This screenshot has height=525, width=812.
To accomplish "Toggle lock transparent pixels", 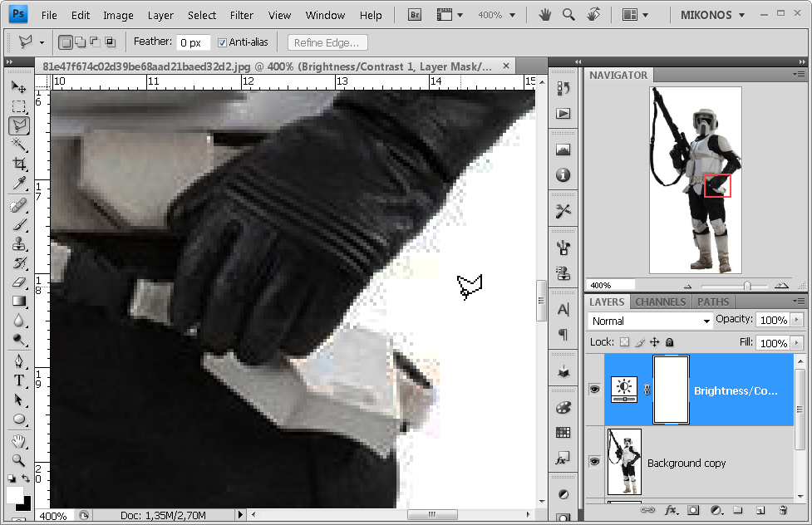I will 624,342.
